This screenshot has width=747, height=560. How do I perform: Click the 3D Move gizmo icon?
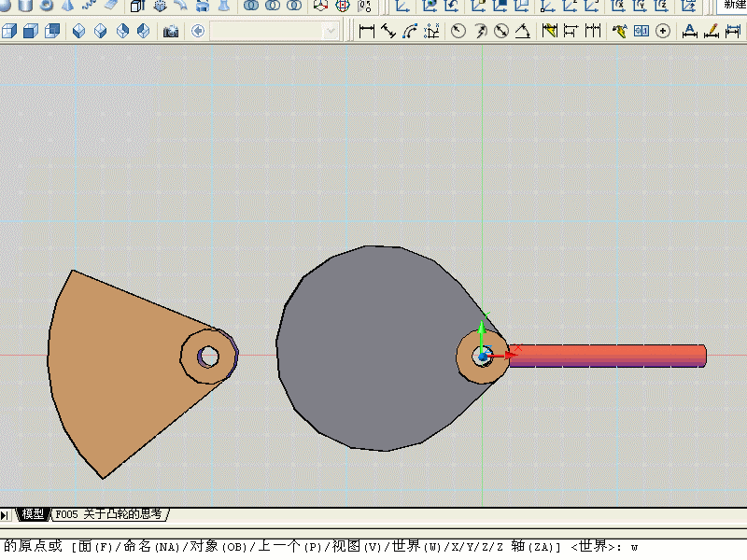[320, 6]
